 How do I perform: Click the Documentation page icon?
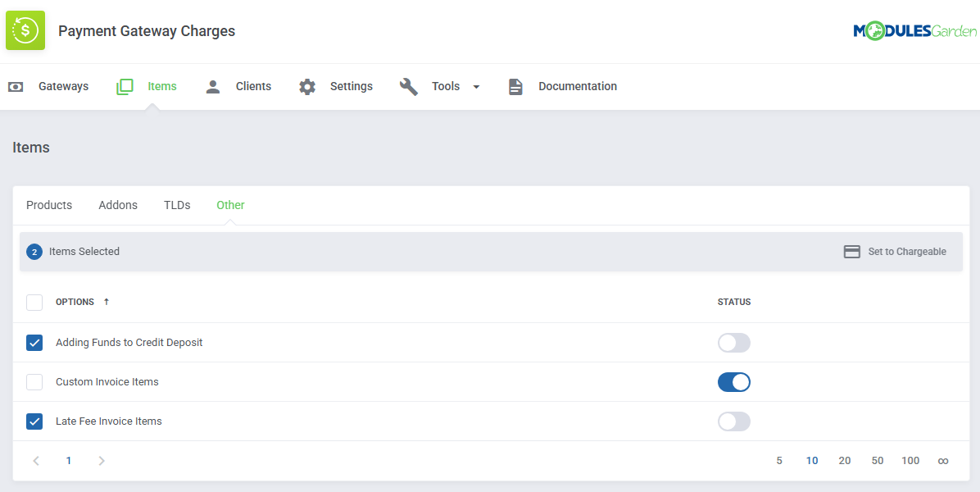(515, 86)
